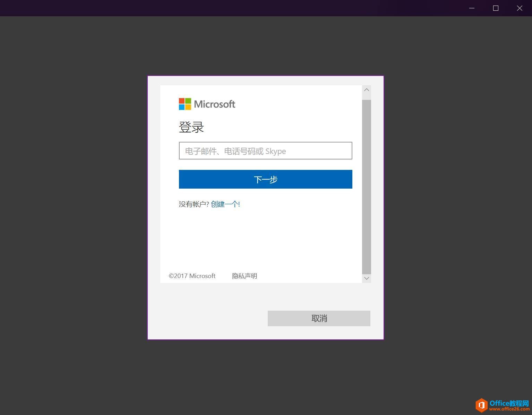Viewport: 532px width, 415px height.
Task: Open the 隐私声明 privacy statement link
Action: tap(244, 276)
